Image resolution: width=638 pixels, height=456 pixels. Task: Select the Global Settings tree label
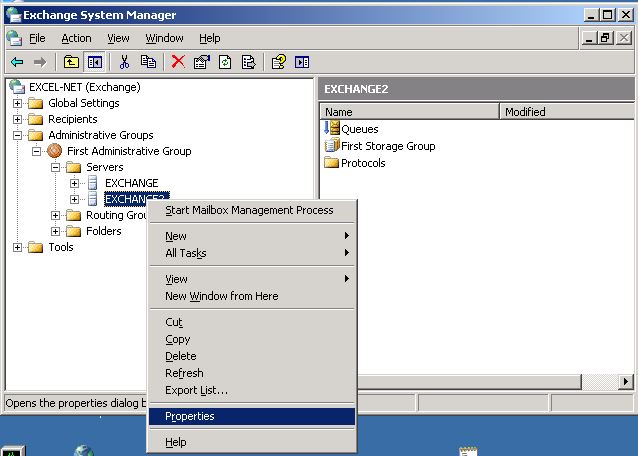84,103
